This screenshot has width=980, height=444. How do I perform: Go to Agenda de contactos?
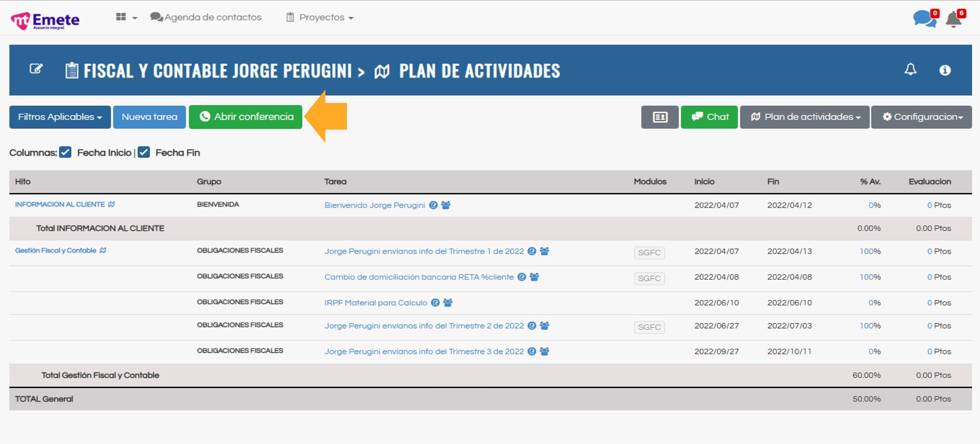[x=206, y=18]
